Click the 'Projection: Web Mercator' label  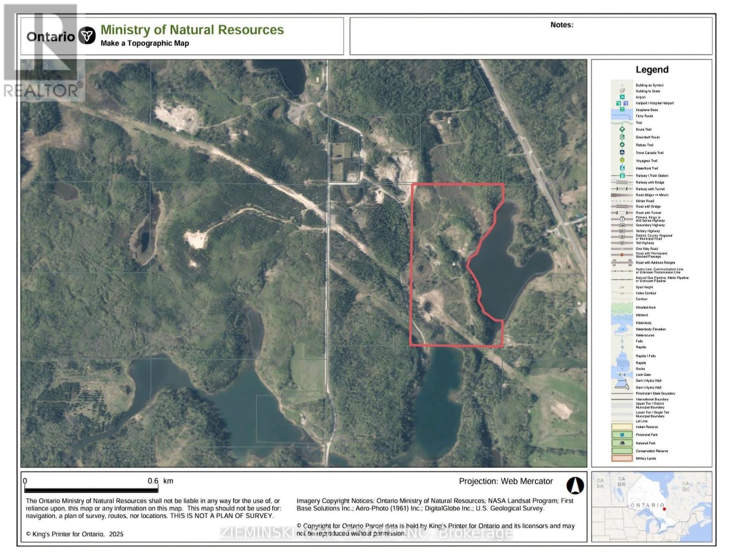tap(506, 481)
